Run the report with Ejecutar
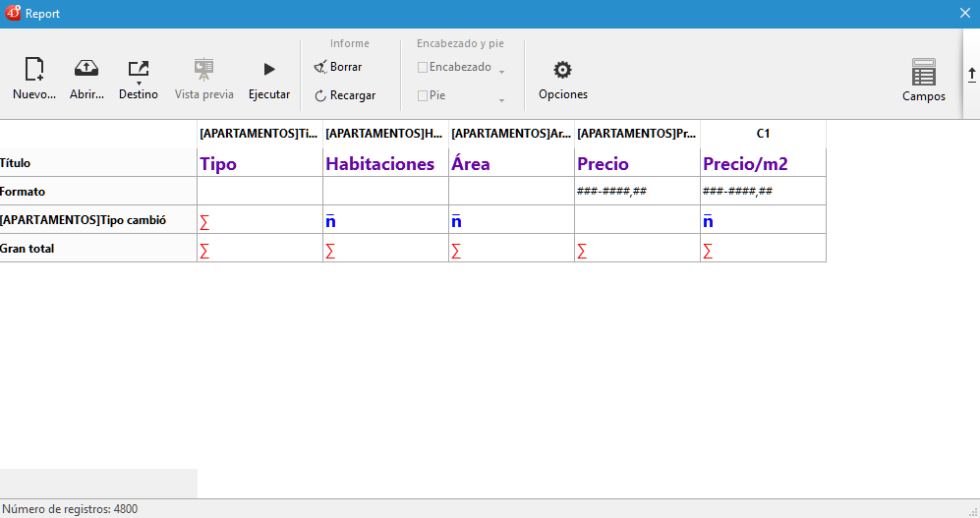980x518 pixels. [x=268, y=70]
